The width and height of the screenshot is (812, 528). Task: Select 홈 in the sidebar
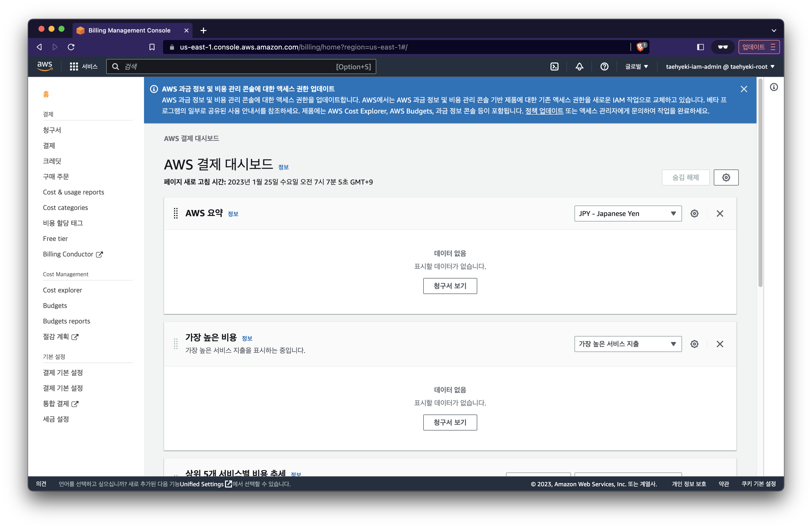pyautogui.click(x=46, y=94)
